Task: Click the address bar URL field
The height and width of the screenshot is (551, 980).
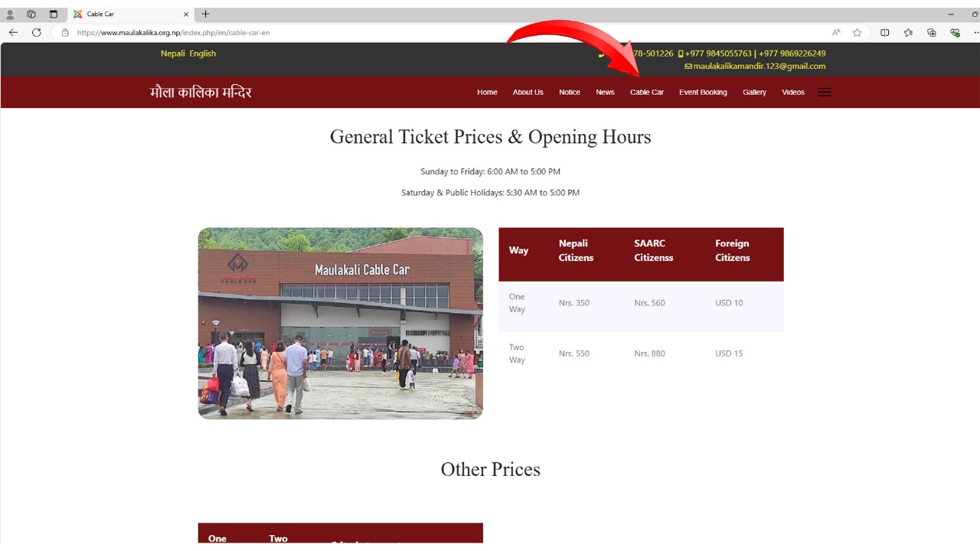Action: tap(444, 32)
